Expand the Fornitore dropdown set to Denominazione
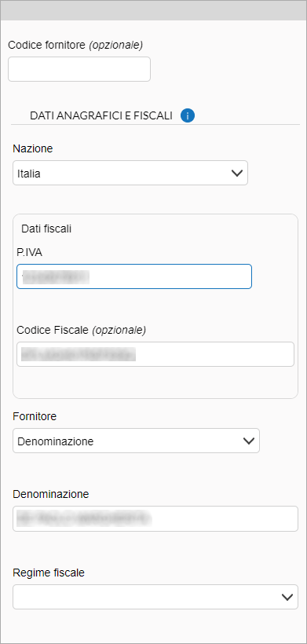 tap(136, 441)
